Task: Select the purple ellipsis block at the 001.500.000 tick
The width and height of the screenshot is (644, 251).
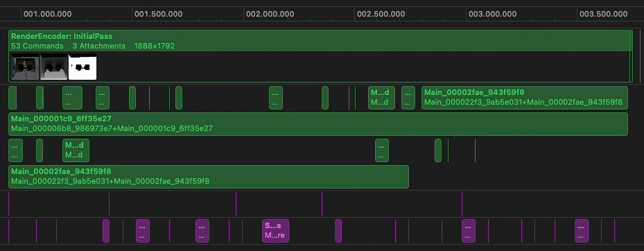Action: (x=143, y=231)
